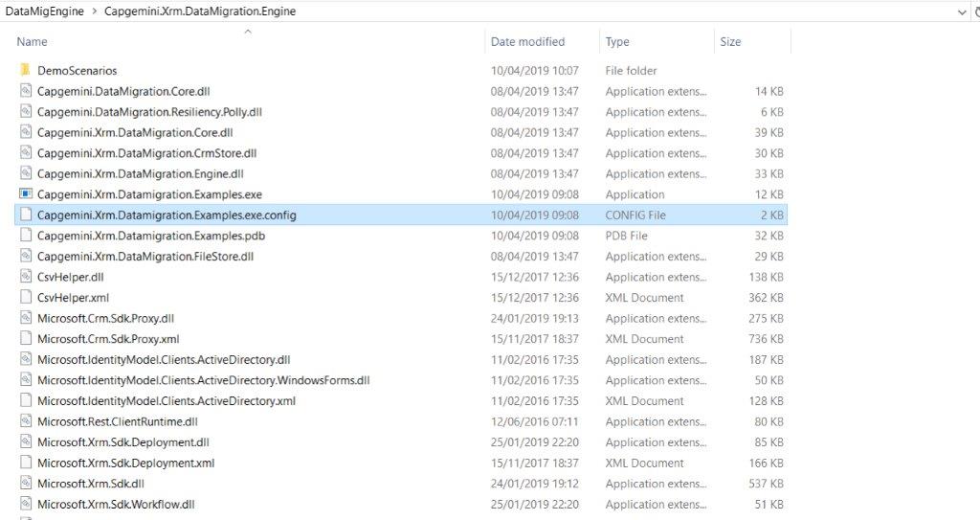Select Capgemini.Xrm.DataMigration.Engine.dll file name
This screenshot has height=520, width=980.
tap(140, 174)
